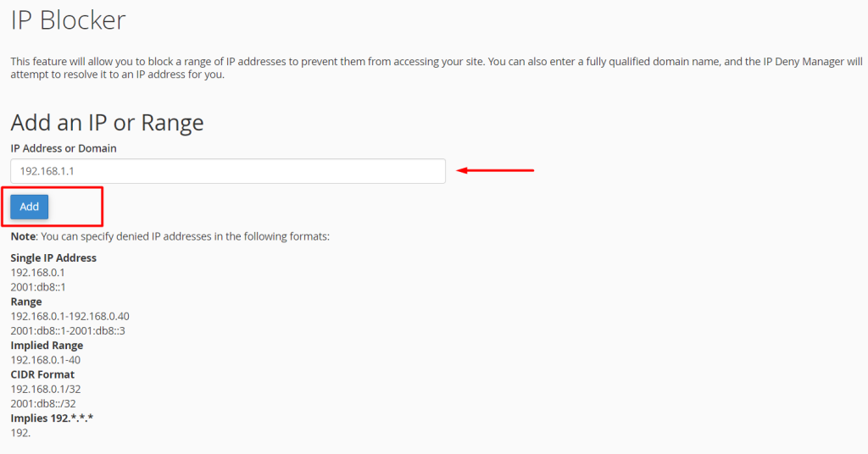868x454 pixels.
Task: Click the 2001:db8::/32 CIDR example
Action: point(43,403)
